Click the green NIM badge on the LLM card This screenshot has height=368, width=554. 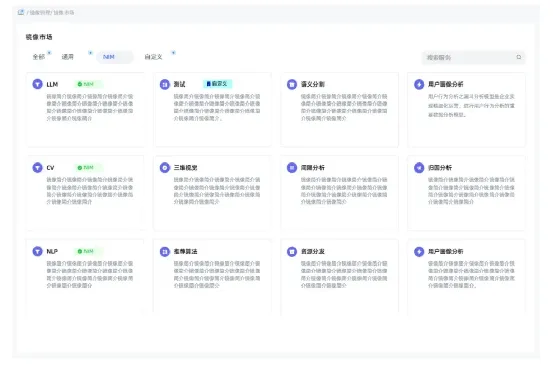tap(88, 84)
